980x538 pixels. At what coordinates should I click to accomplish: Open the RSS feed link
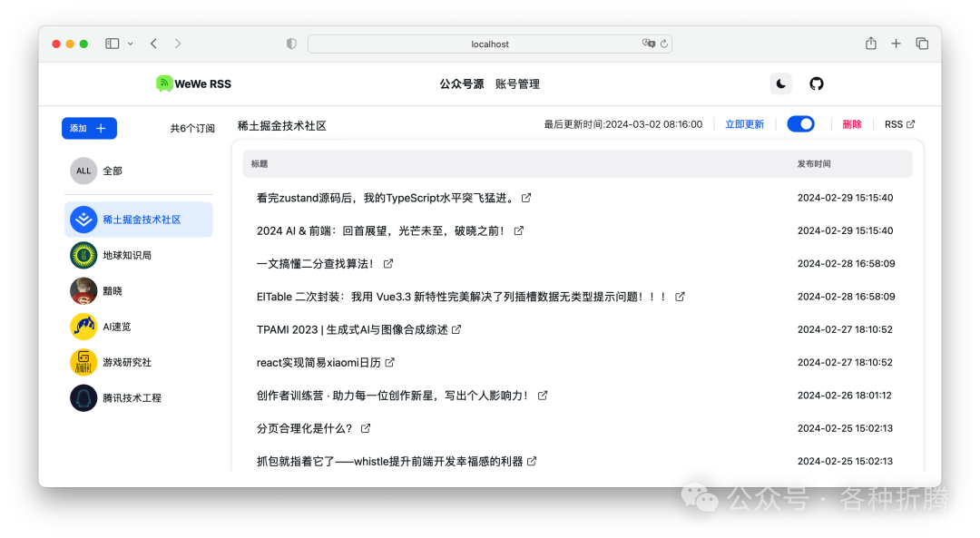[899, 124]
